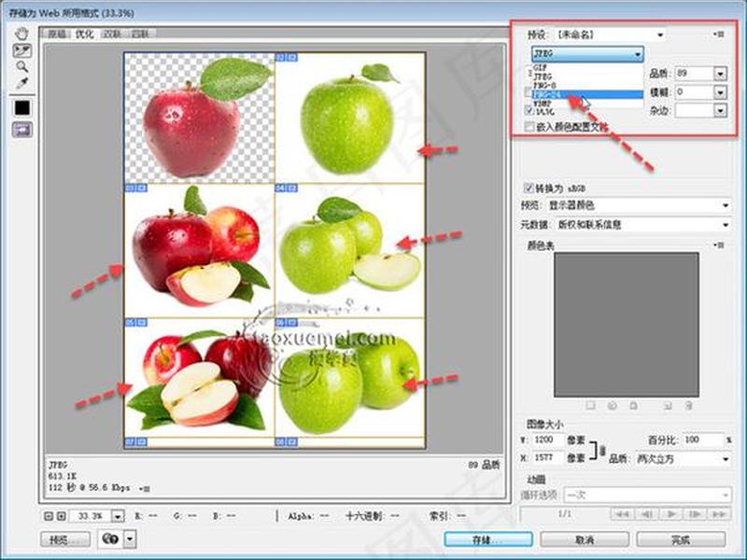
Task: Click the 模糊 blur value field
Action: [x=694, y=91]
